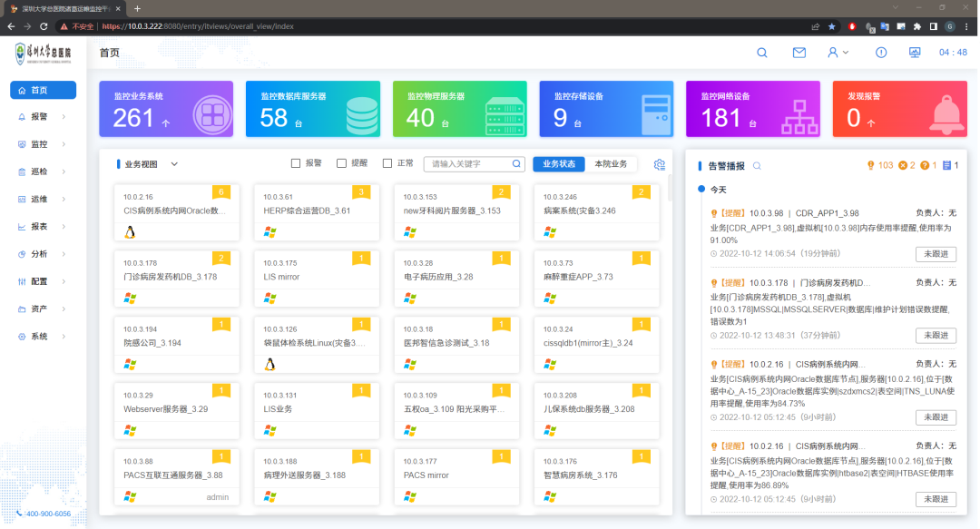Click Windows icon on 医邦智信急诊测试_3.18 card
This screenshot has height=529, width=980.
coord(410,365)
